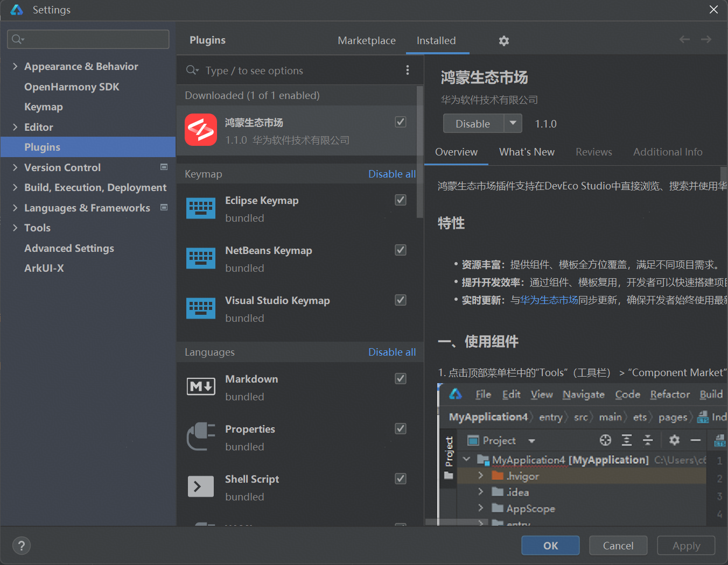Open the Reviews tab
This screenshot has width=728, height=565.
pyautogui.click(x=594, y=152)
